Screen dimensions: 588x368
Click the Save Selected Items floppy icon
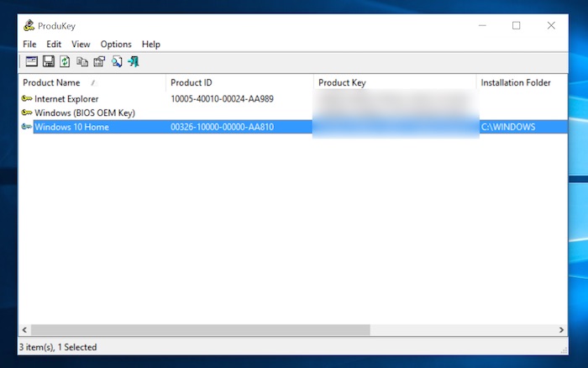pyautogui.click(x=49, y=61)
